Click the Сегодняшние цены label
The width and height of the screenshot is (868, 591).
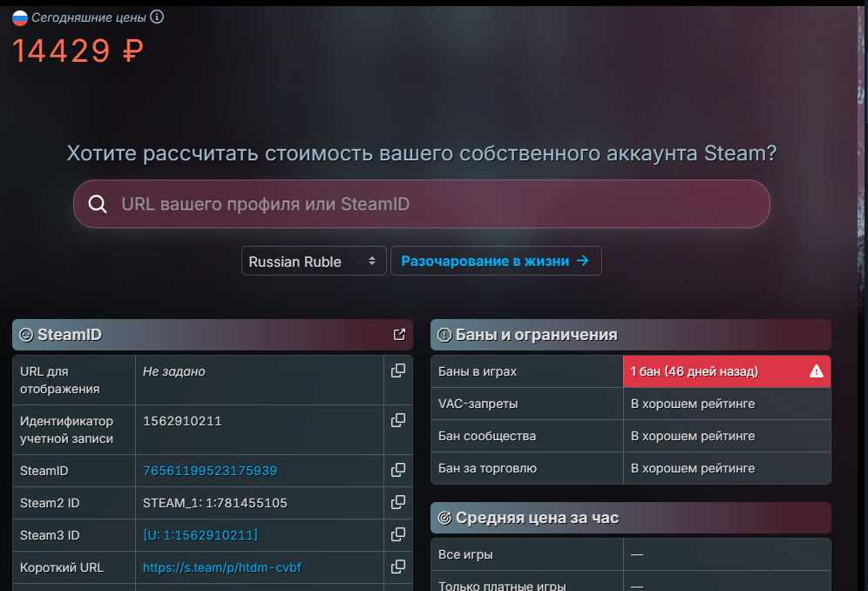(x=89, y=17)
